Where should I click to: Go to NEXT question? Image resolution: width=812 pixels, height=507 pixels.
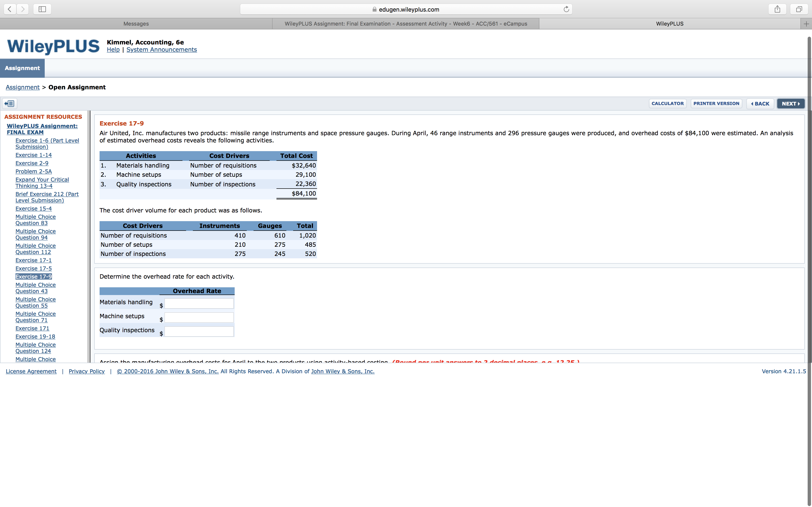point(790,104)
